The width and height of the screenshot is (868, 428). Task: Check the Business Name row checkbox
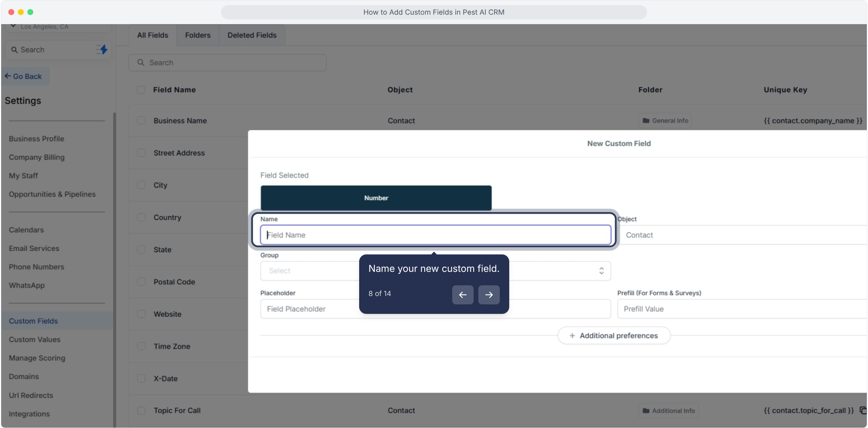(x=141, y=120)
